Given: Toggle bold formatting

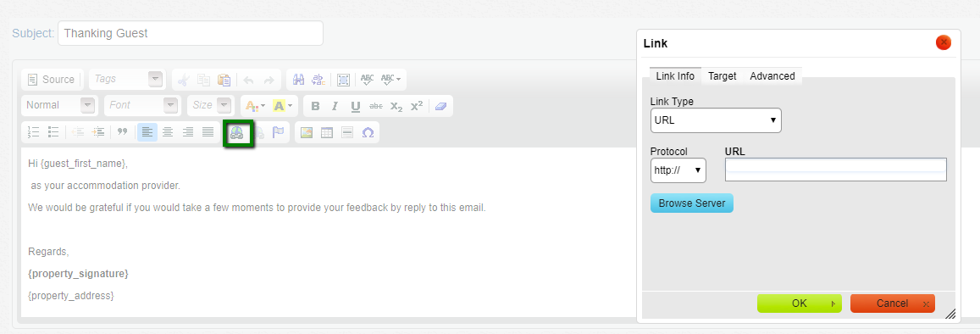Looking at the screenshot, I should coord(315,106).
